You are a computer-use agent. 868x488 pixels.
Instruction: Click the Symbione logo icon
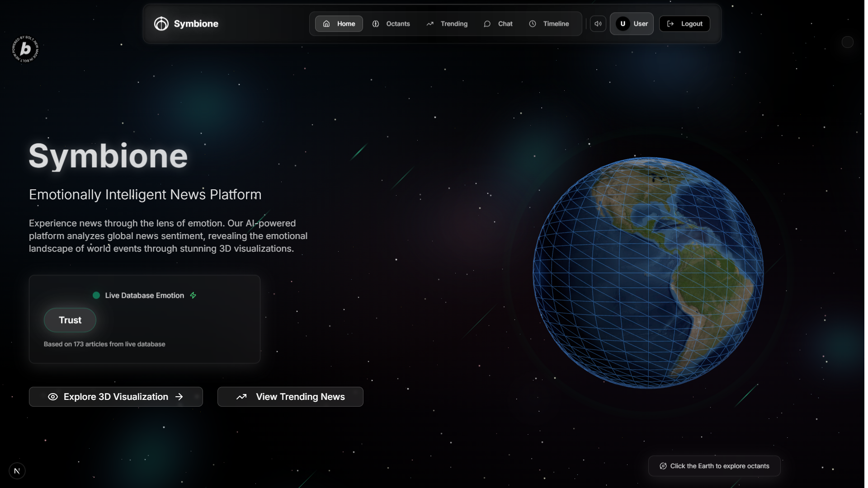(x=161, y=23)
